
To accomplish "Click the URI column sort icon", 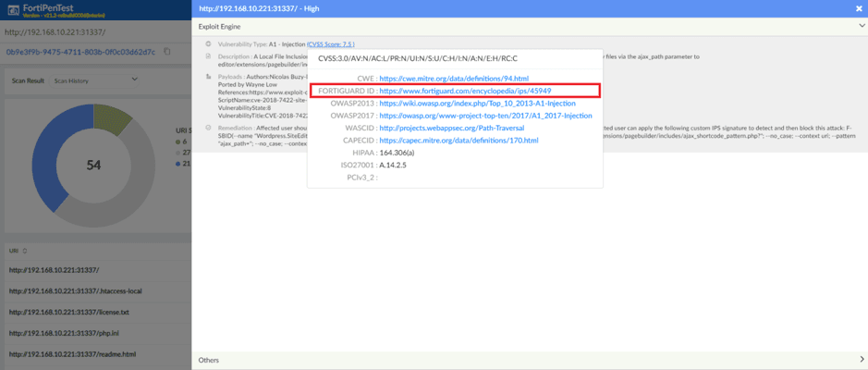I will (25, 250).
